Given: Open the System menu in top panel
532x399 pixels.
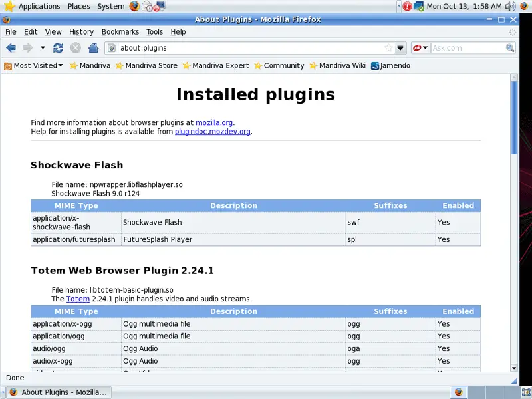Looking at the screenshot, I should 111,6.
